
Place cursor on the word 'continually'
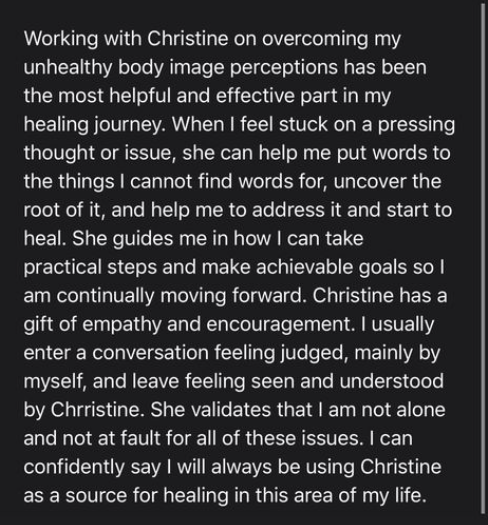[x=106, y=296]
